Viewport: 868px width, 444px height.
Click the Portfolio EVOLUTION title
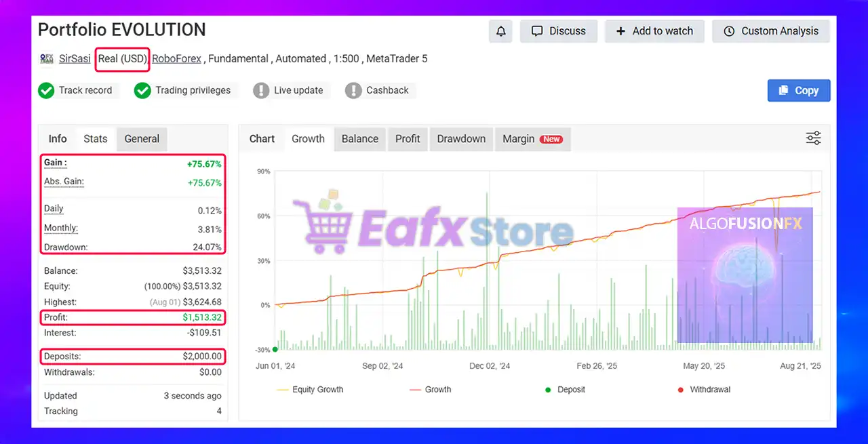pos(122,30)
